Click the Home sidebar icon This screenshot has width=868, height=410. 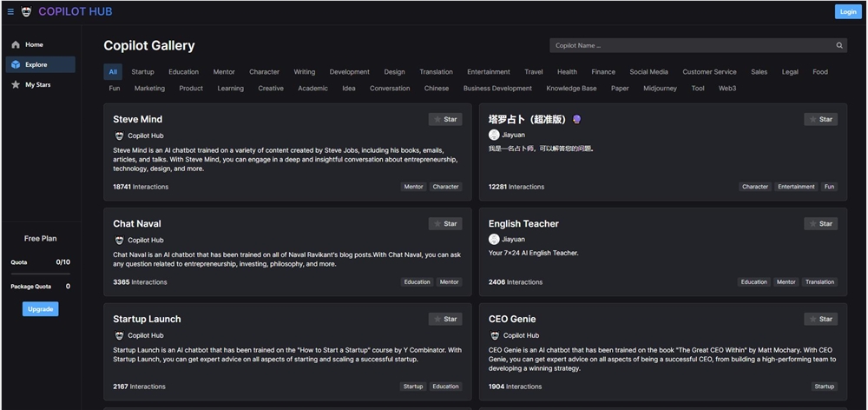[16, 44]
